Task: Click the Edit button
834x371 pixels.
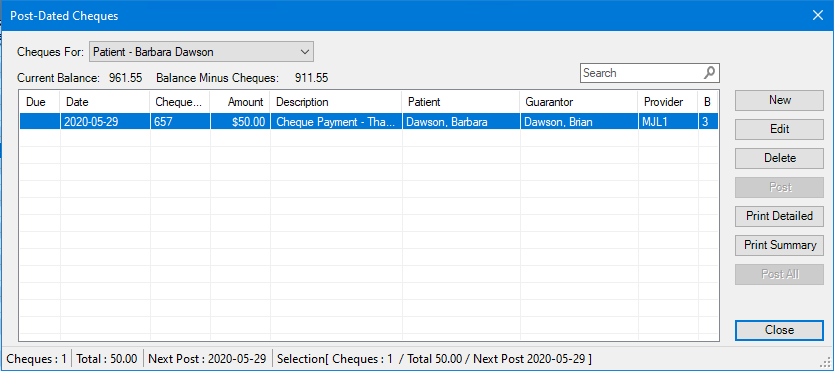Action: point(779,129)
